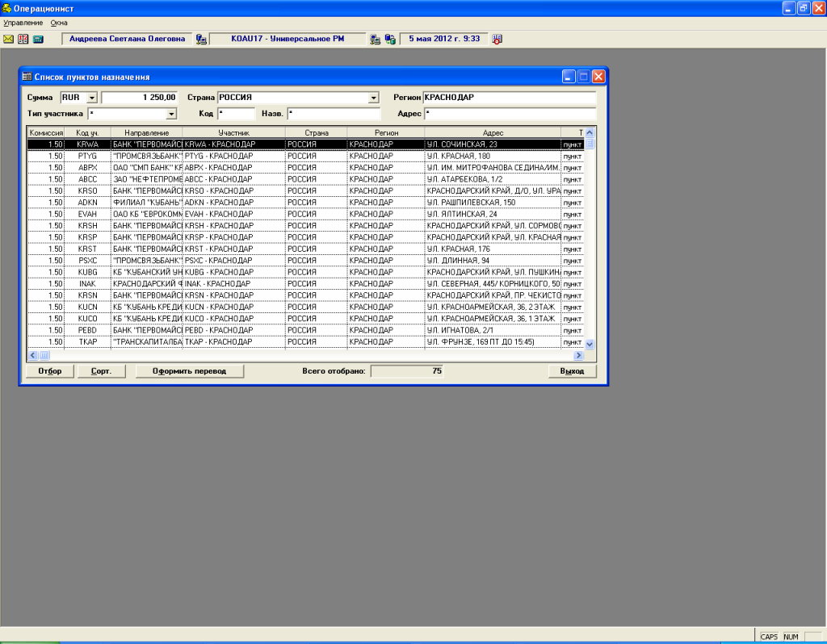Open the Управление menu
Viewport: 827px width, 644px height.
[23, 23]
